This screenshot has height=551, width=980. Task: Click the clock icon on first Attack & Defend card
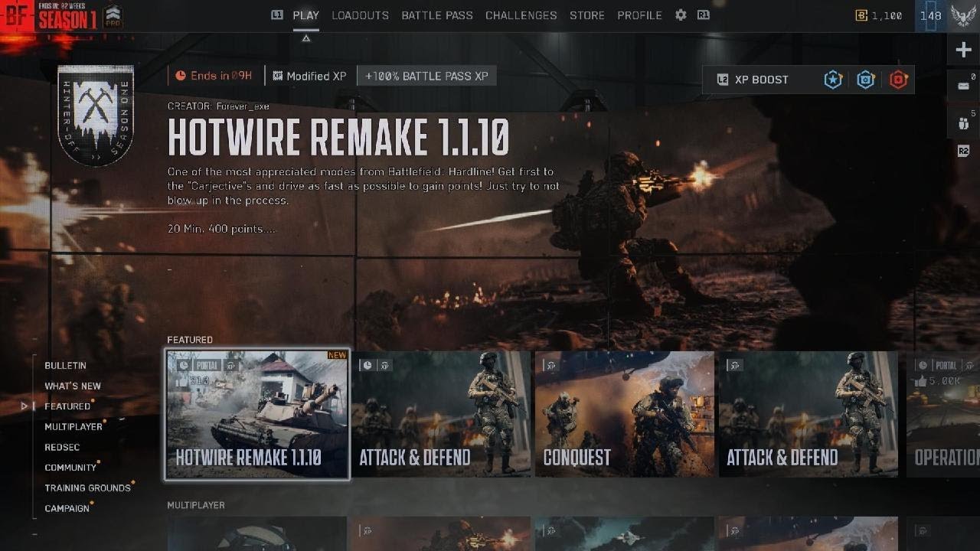(x=367, y=366)
